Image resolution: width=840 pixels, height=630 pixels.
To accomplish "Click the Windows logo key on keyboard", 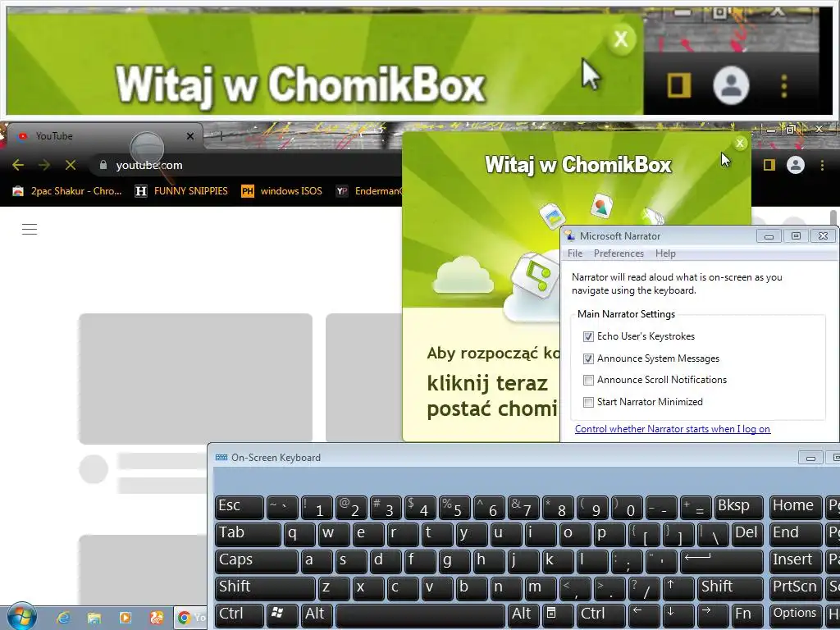I will pyautogui.click(x=282, y=615).
